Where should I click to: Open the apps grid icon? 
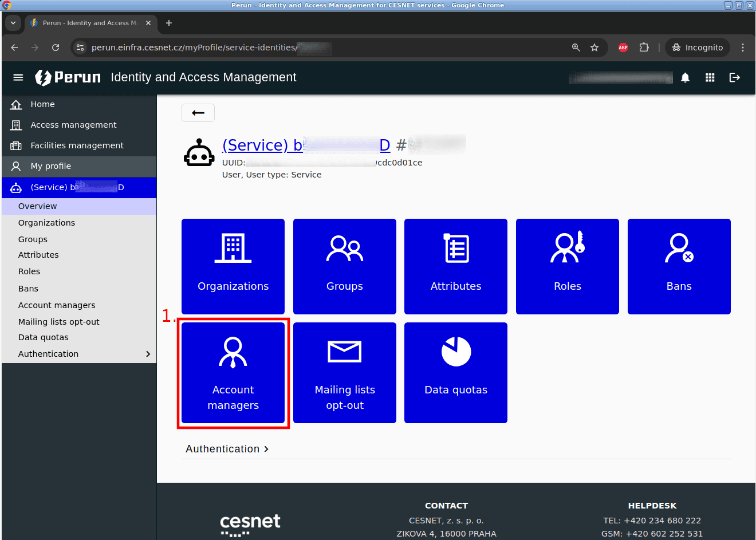[710, 77]
